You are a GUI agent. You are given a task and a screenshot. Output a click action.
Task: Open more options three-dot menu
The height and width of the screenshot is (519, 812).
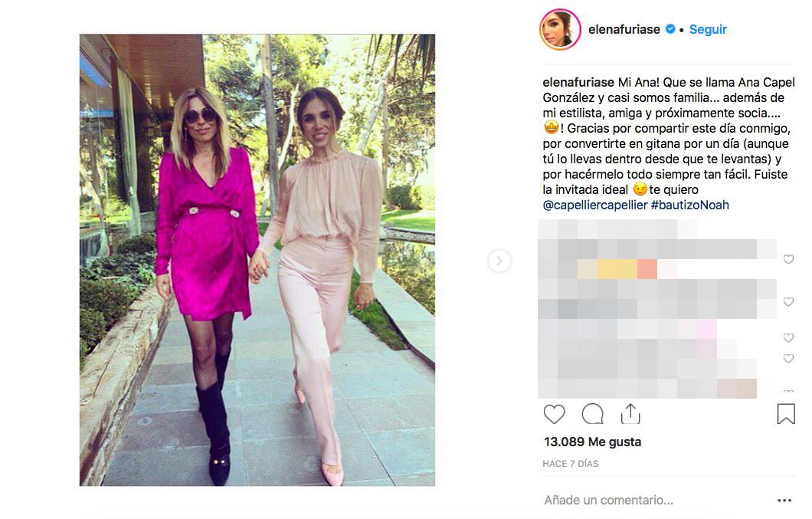click(x=784, y=501)
